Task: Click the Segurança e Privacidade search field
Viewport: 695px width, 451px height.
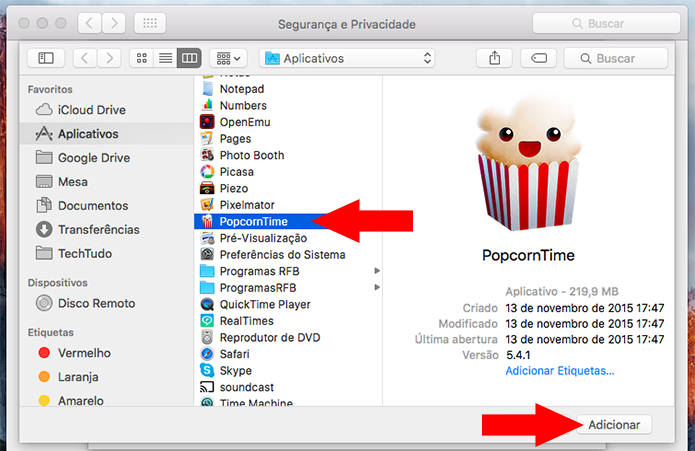Action: 606,23
